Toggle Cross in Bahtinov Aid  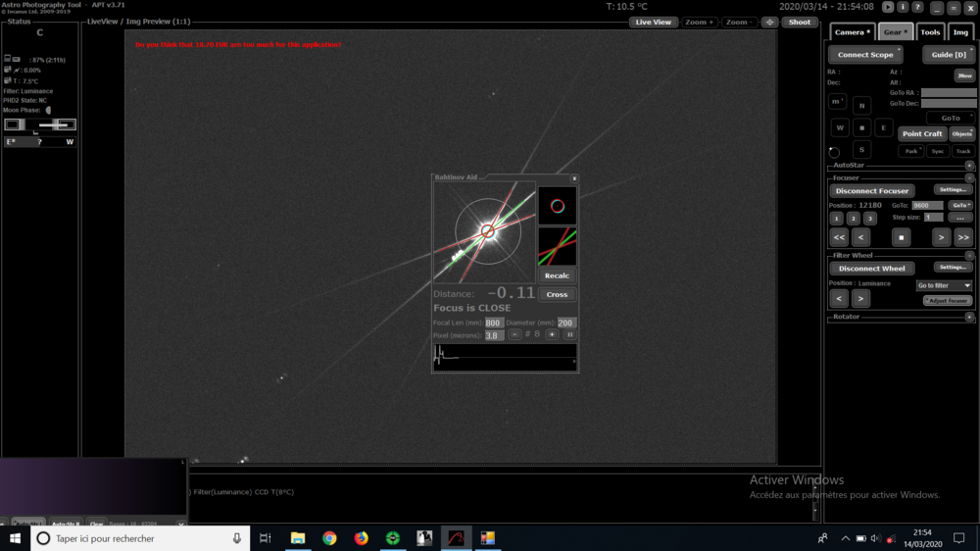pyautogui.click(x=557, y=294)
